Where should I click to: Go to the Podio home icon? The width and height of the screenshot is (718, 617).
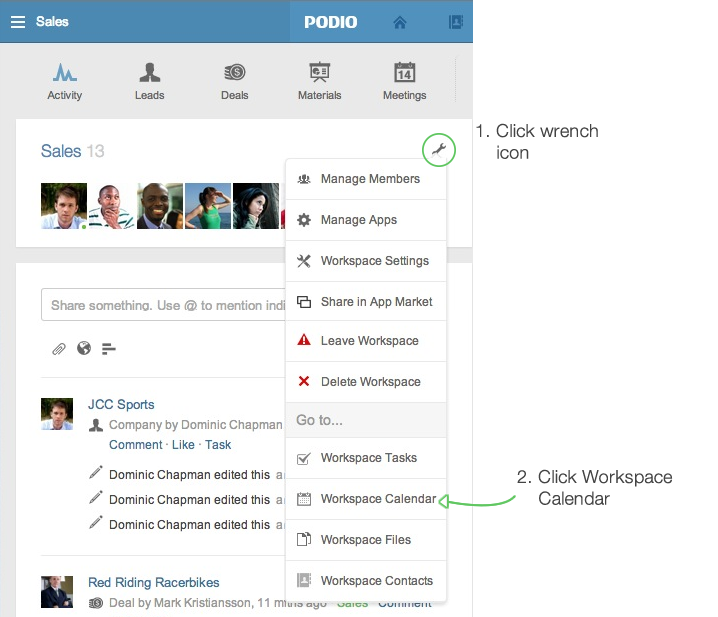point(400,22)
